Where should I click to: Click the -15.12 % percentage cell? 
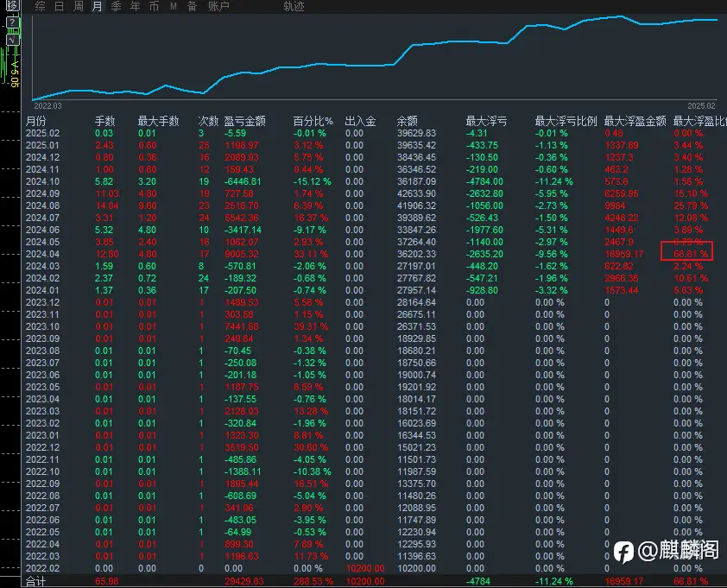[312, 181]
